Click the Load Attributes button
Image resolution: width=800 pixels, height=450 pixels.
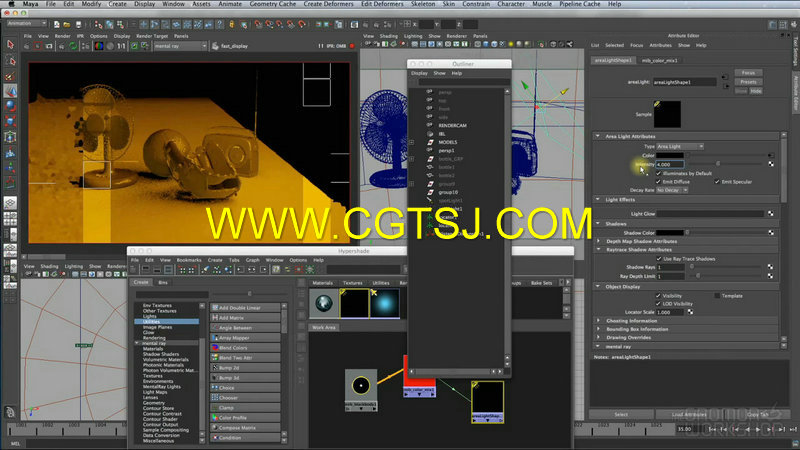[689, 414]
